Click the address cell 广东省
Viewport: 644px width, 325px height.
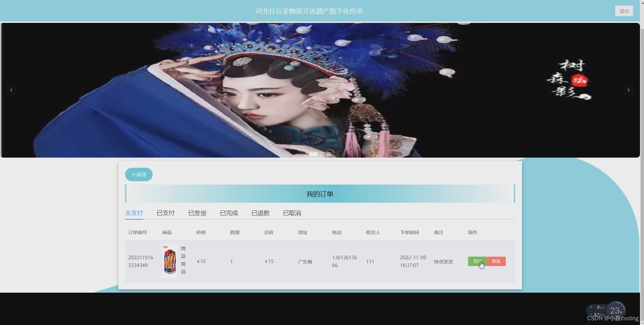305,262
